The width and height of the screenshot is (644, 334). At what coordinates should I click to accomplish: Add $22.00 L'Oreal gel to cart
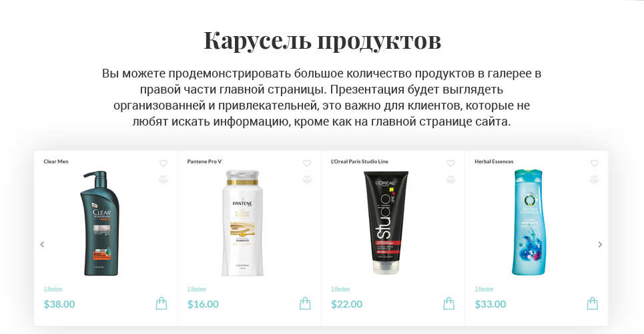point(449,303)
